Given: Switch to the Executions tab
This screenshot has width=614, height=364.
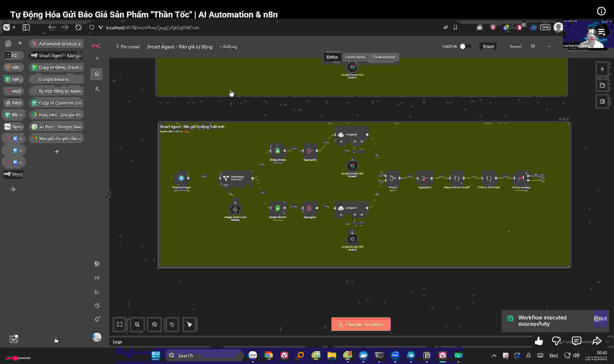Looking at the screenshot, I should click(x=355, y=57).
